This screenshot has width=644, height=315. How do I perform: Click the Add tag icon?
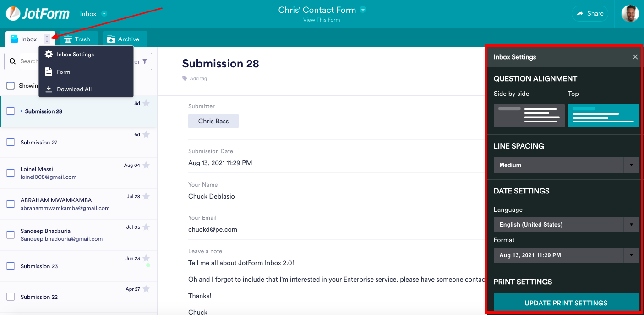pos(185,78)
